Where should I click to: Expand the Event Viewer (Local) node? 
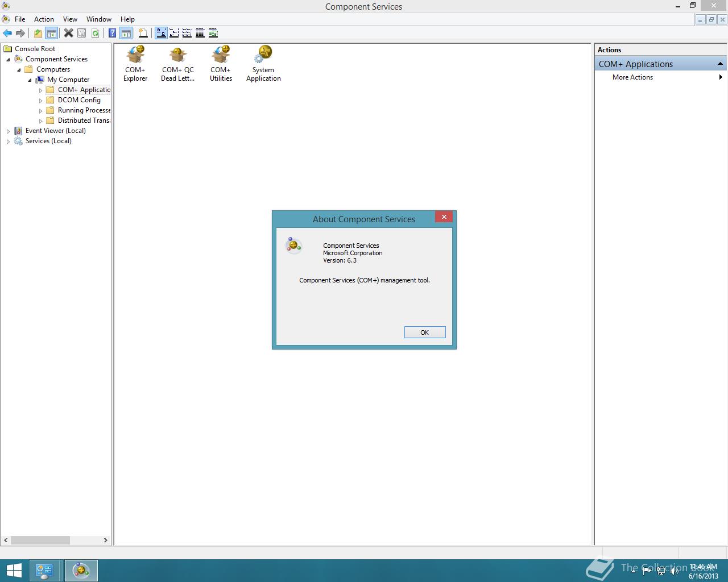click(x=8, y=131)
